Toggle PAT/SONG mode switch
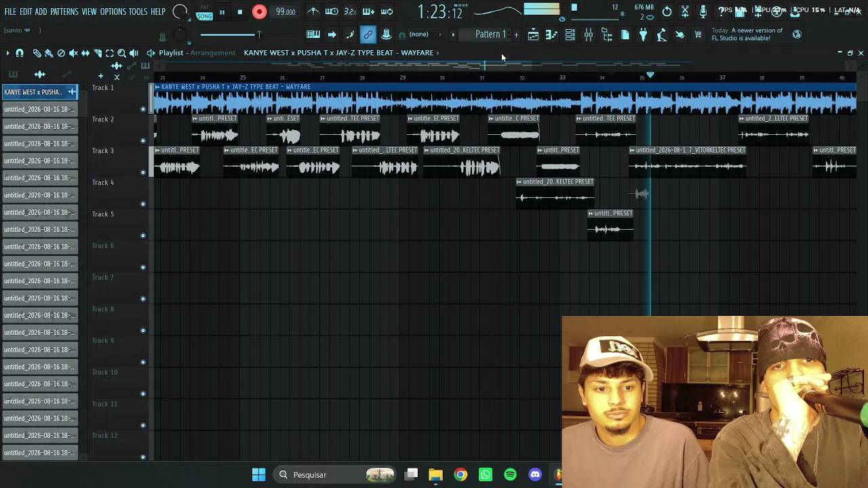868x488 pixels. [x=204, y=12]
